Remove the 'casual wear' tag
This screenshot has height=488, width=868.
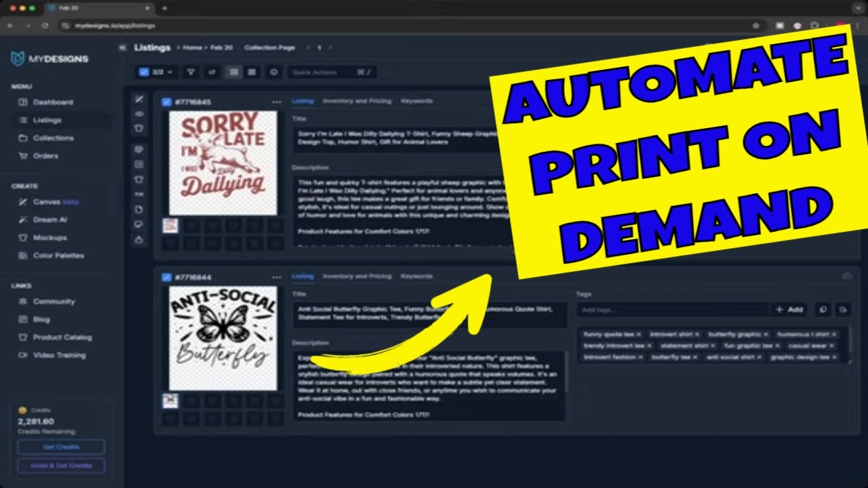832,346
